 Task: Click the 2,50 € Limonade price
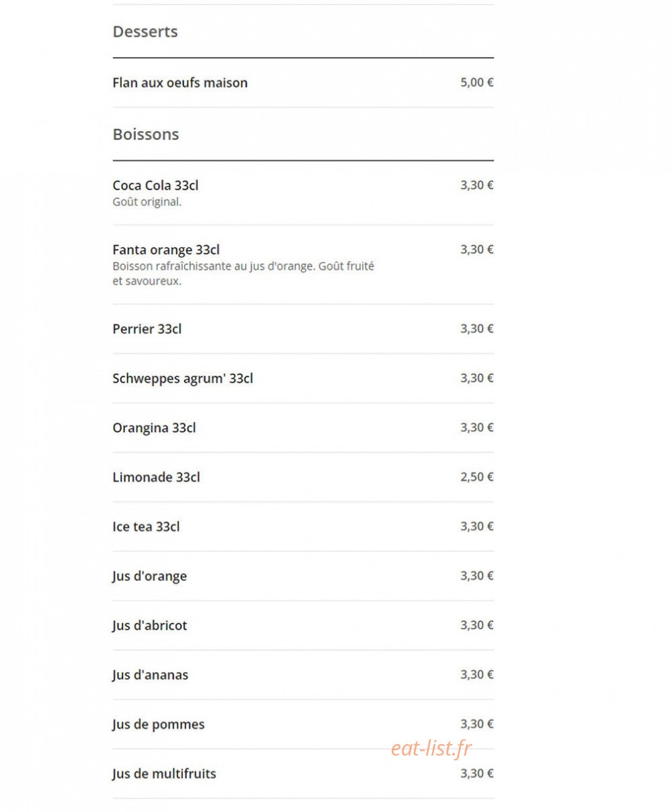click(477, 477)
